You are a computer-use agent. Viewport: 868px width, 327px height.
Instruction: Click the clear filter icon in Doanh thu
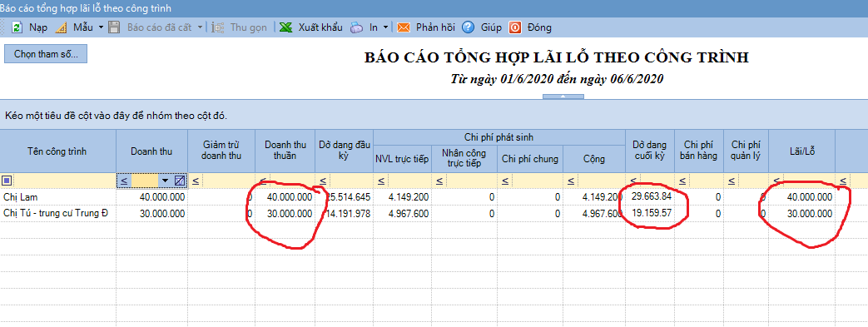pos(180,181)
